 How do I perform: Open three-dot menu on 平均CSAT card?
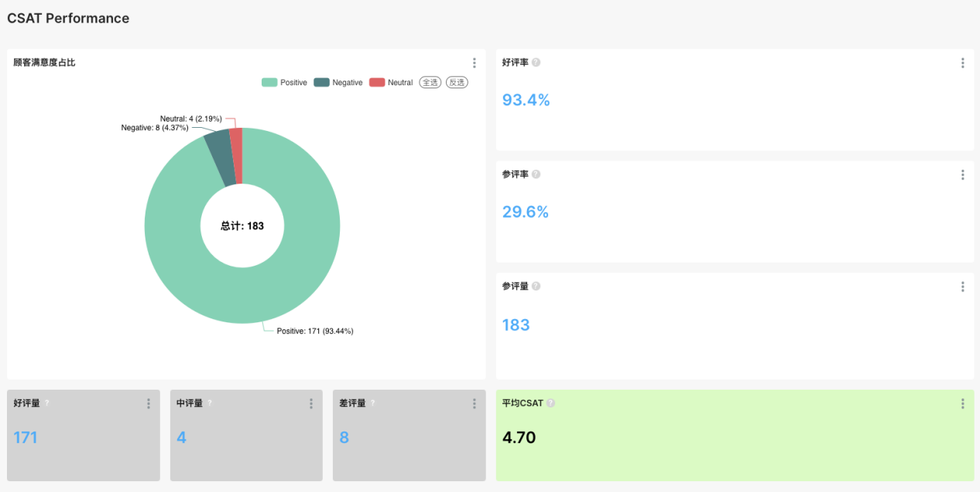click(962, 404)
